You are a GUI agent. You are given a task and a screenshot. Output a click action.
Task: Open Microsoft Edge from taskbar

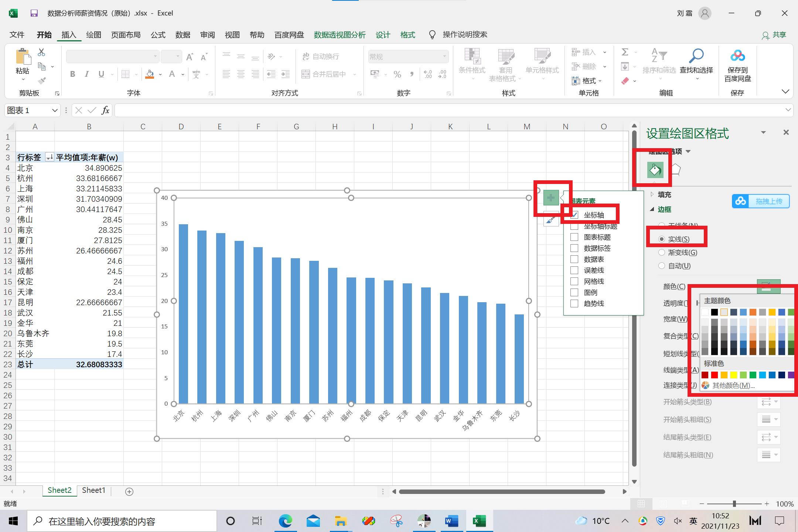tap(285, 521)
